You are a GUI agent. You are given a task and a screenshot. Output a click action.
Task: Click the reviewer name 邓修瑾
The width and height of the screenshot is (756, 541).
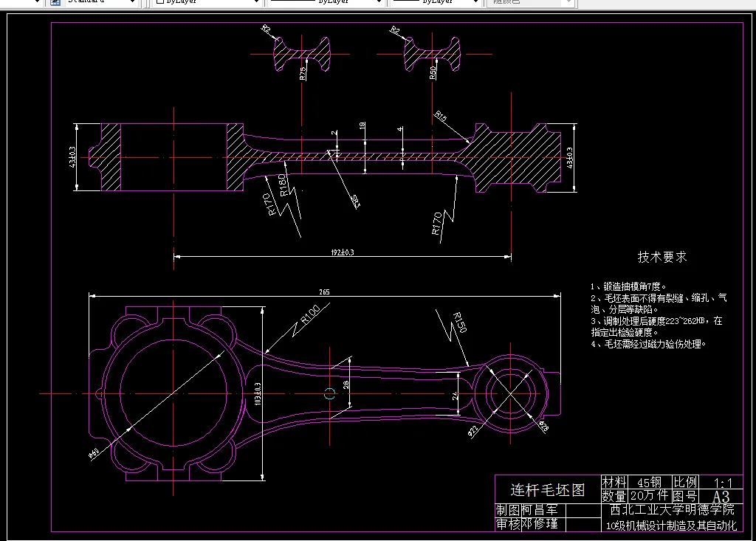pos(540,524)
